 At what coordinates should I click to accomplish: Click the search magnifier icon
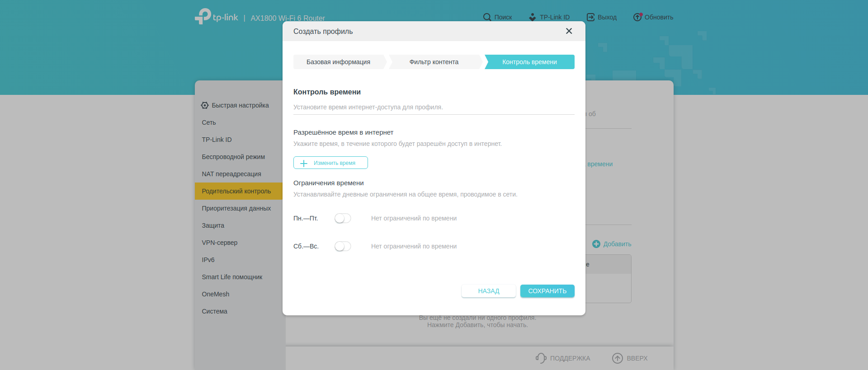click(x=487, y=17)
